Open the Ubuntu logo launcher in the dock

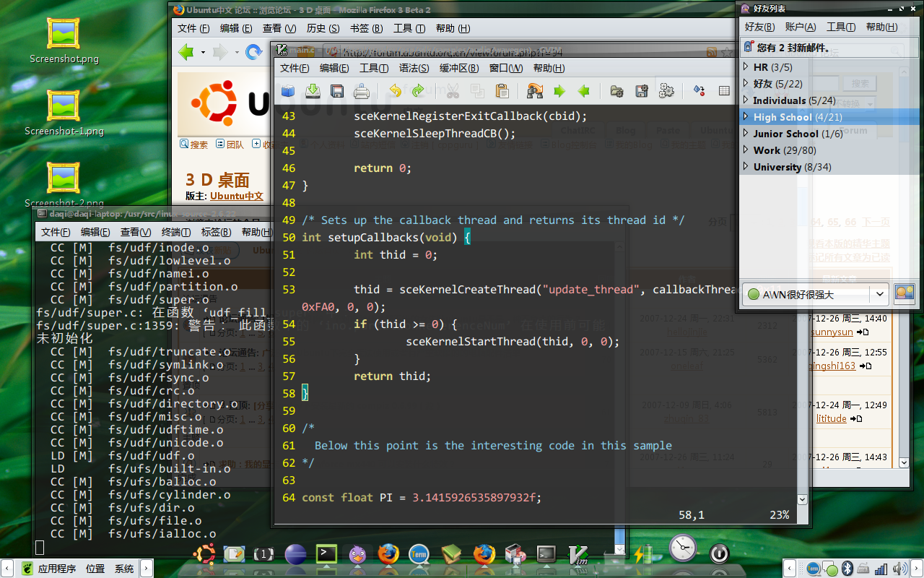204,554
